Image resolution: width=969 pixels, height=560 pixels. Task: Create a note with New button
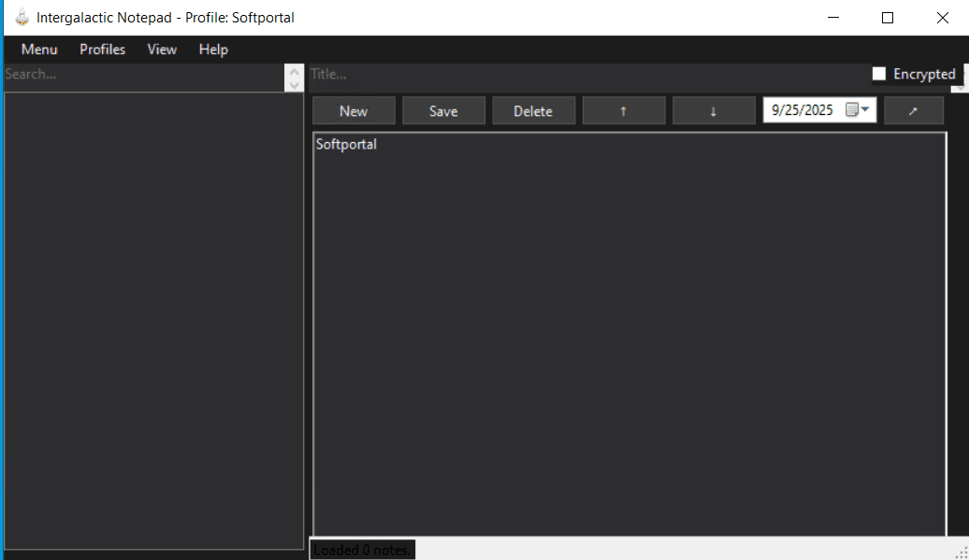pyautogui.click(x=354, y=110)
